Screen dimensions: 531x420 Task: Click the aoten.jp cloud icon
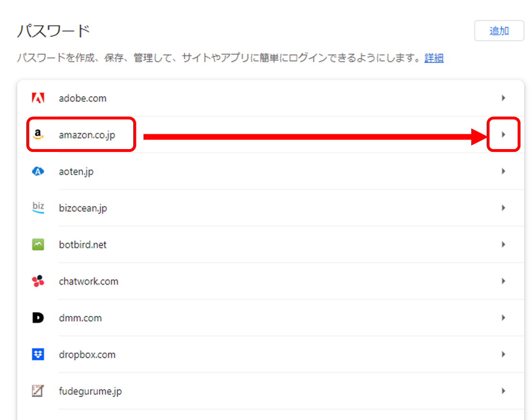(38, 171)
